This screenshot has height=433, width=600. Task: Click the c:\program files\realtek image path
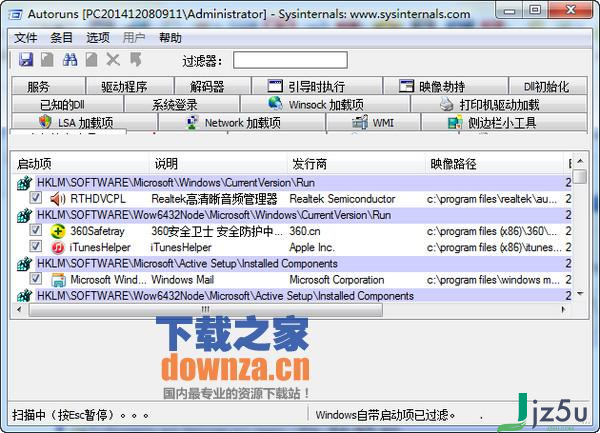click(x=492, y=199)
